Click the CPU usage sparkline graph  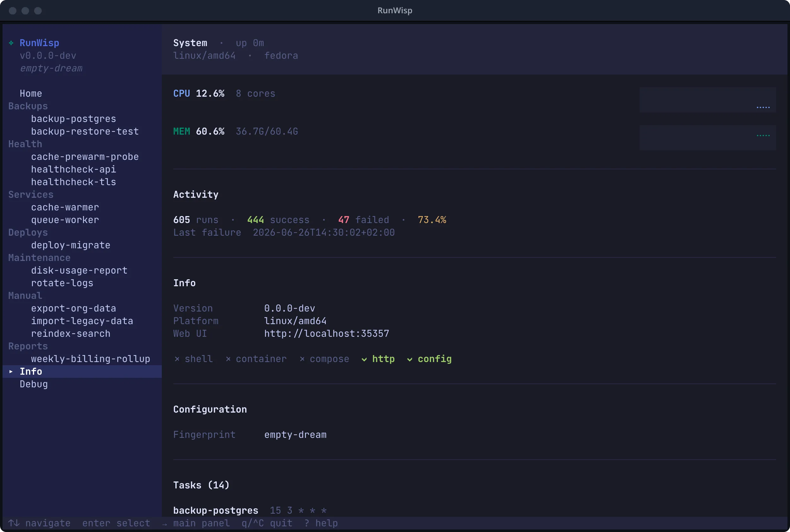click(x=708, y=100)
